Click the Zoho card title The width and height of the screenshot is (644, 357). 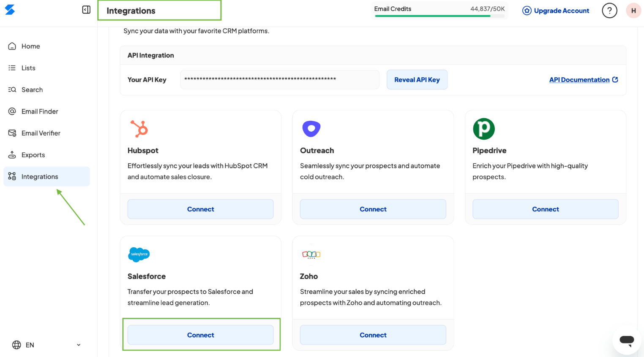coord(309,276)
